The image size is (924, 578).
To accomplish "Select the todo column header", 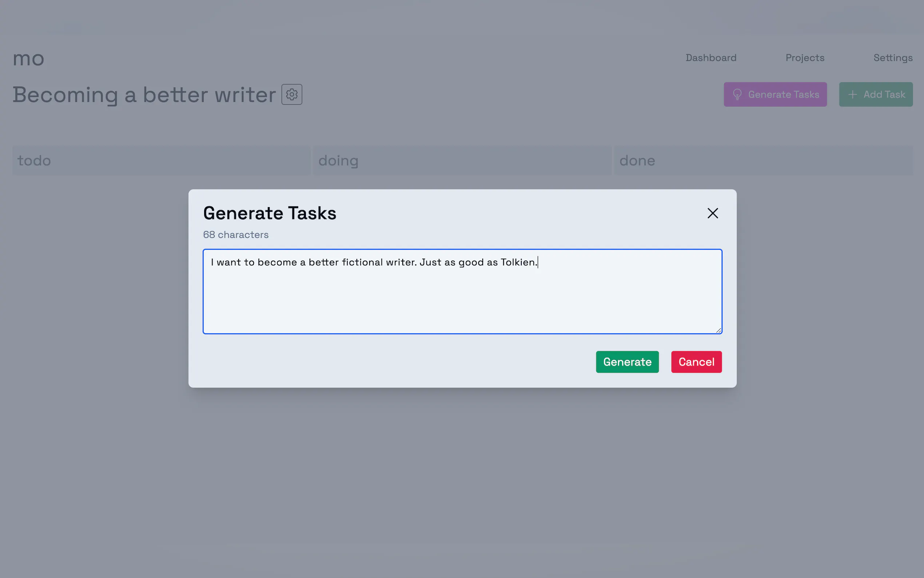I will click(161, 161).
